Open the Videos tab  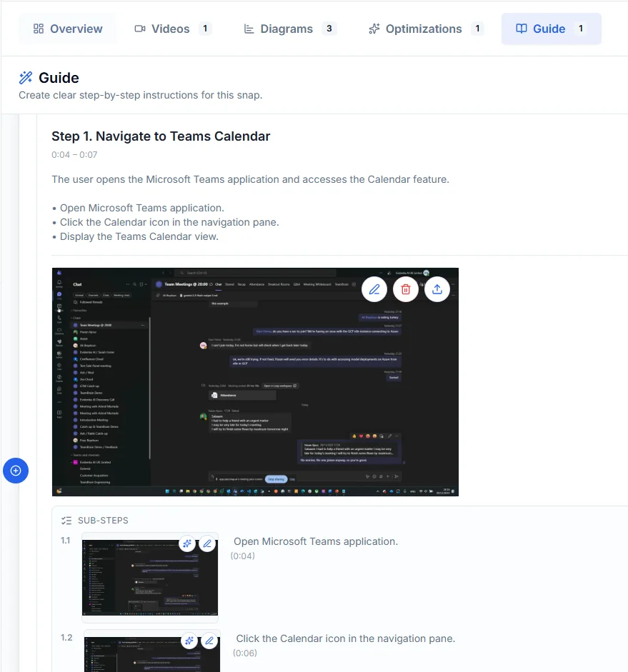point(170,29)
